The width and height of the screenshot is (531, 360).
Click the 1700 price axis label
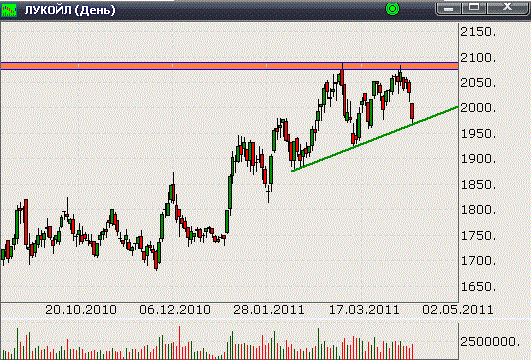pos(478,261)
